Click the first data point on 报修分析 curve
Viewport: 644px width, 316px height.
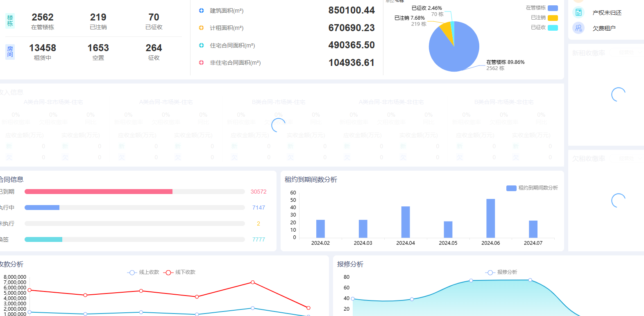pyautogui.click(x=353, y=299)
